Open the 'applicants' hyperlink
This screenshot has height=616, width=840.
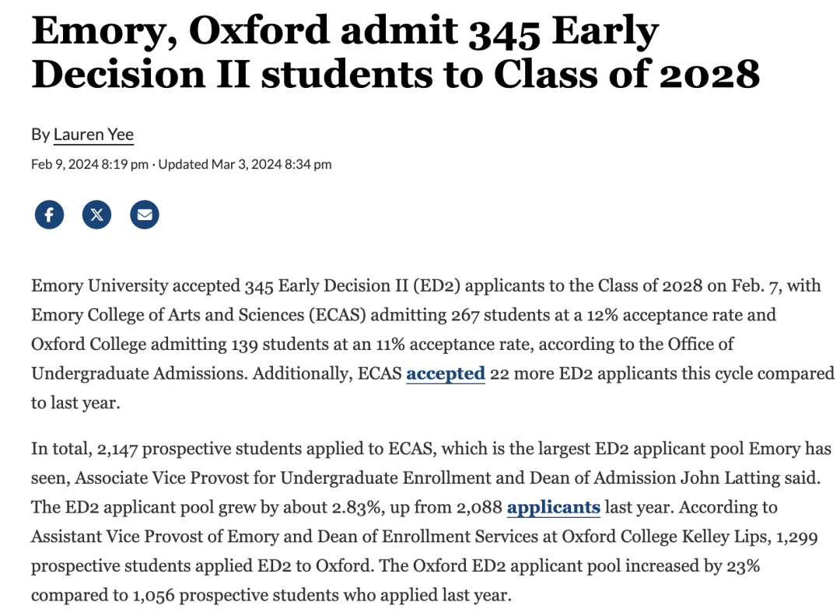(554, 507)
